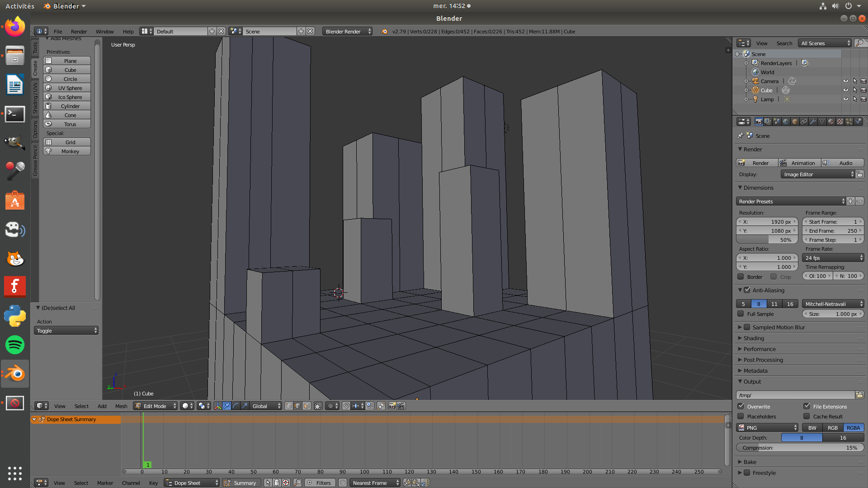Switch to face select mode

click(x=307, y=406)
